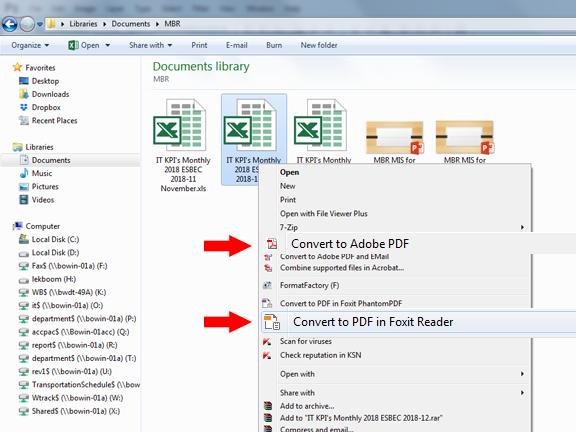Open the Organize dropdown menu
The width and height of the screenshot is (576, 432).
[30, 45]
